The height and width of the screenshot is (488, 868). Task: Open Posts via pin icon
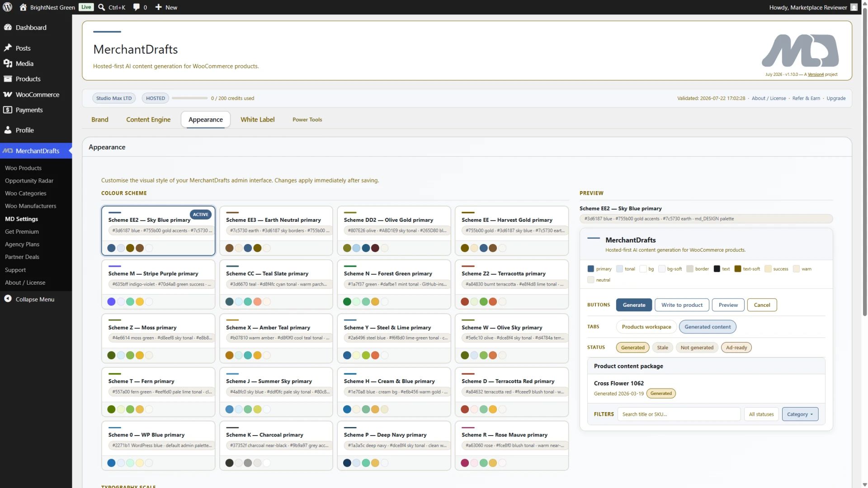(8, 48)
